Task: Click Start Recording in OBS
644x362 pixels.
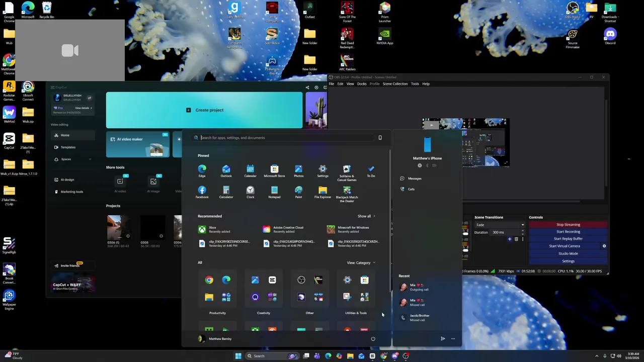Action: 568,232
